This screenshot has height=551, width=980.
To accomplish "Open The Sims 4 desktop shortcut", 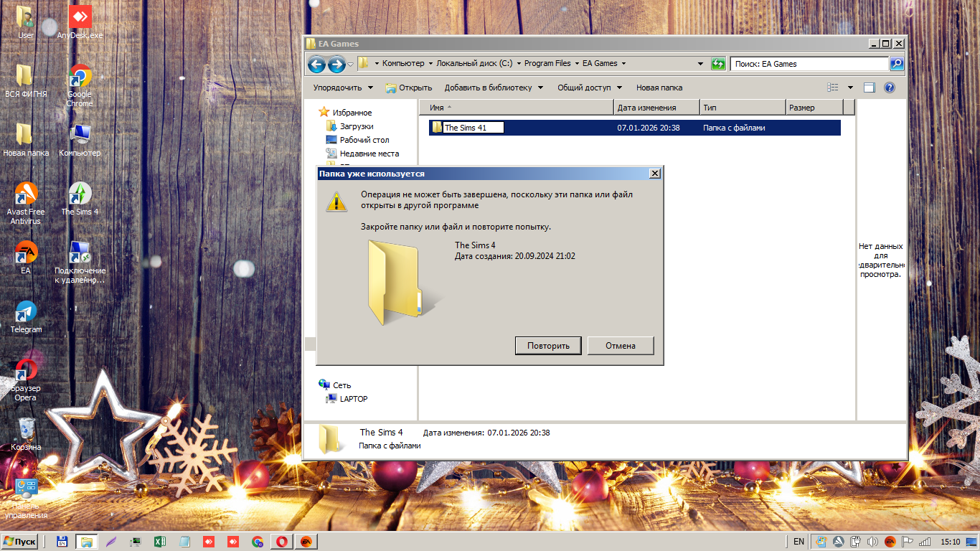I will tap(80, 197).
